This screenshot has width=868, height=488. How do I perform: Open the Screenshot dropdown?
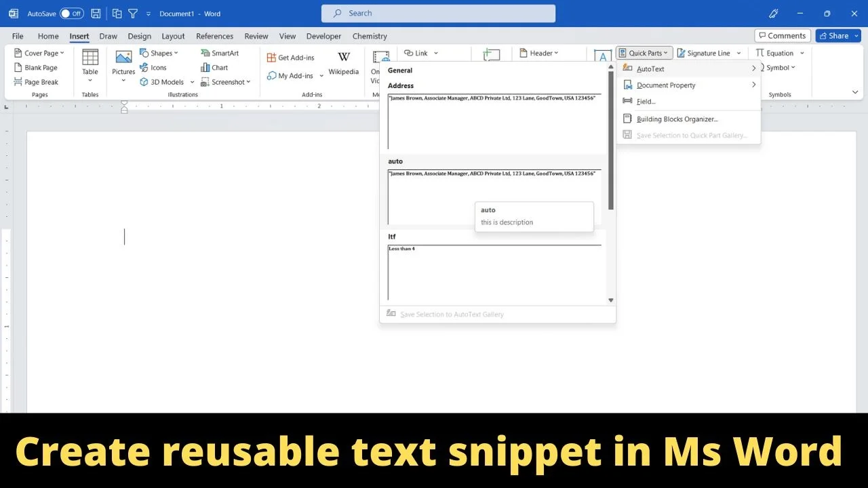click(226, 82)
